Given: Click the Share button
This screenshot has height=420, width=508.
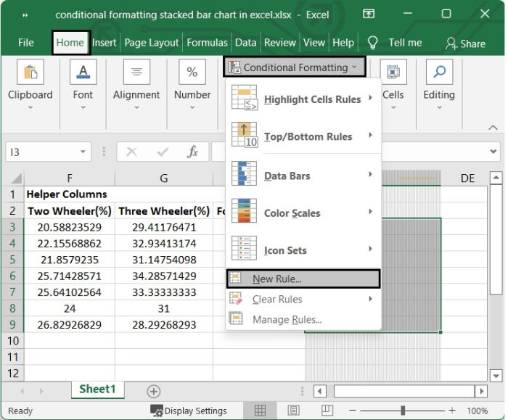Looking at the screenshot, I should pyautogui.click(x=465, y=44).
